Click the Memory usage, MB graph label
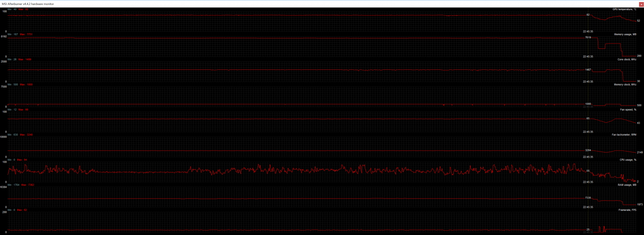The image size is (644, 235). (x=625, y=34)
